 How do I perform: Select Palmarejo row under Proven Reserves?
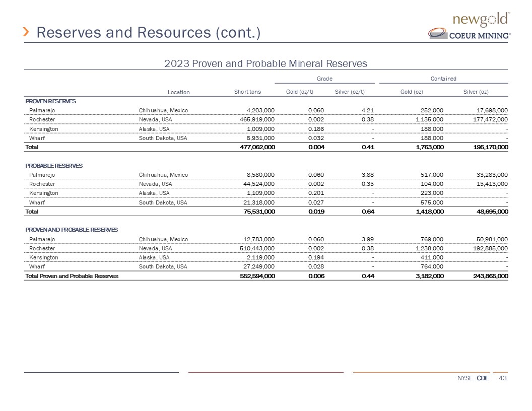(x=43, y=110)
